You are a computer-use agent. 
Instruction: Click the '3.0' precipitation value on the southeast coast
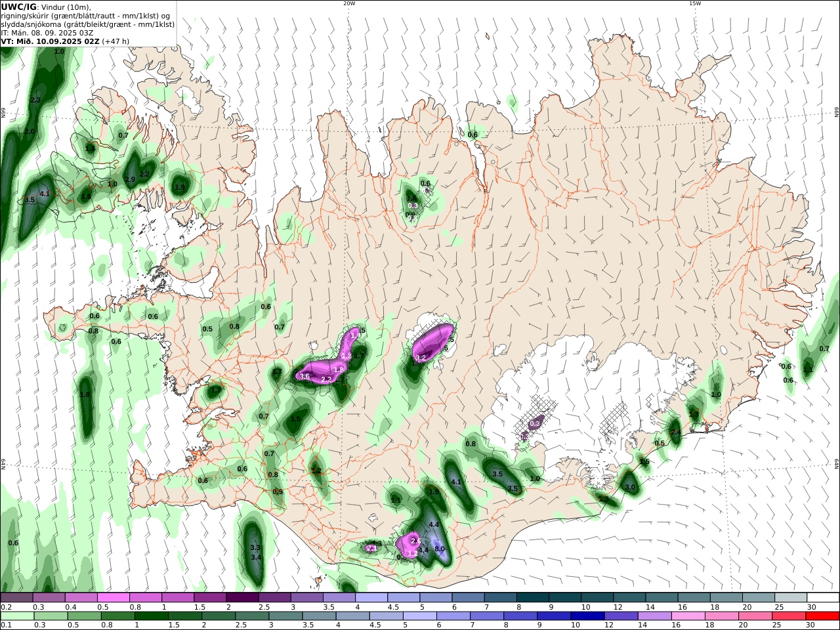(x=630, y=488)
